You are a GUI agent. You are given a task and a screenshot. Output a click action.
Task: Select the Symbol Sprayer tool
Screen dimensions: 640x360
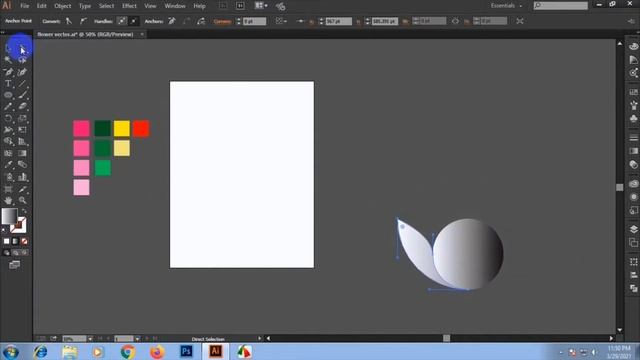[8, 177]
